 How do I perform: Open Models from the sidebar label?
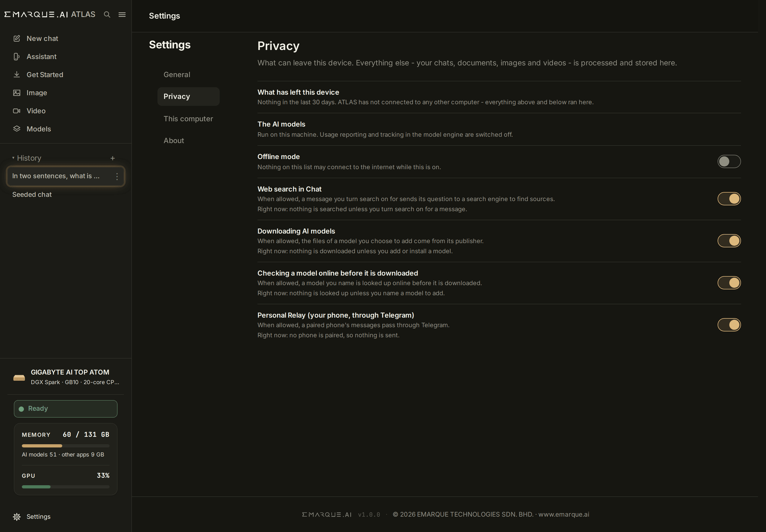[39, 129]
